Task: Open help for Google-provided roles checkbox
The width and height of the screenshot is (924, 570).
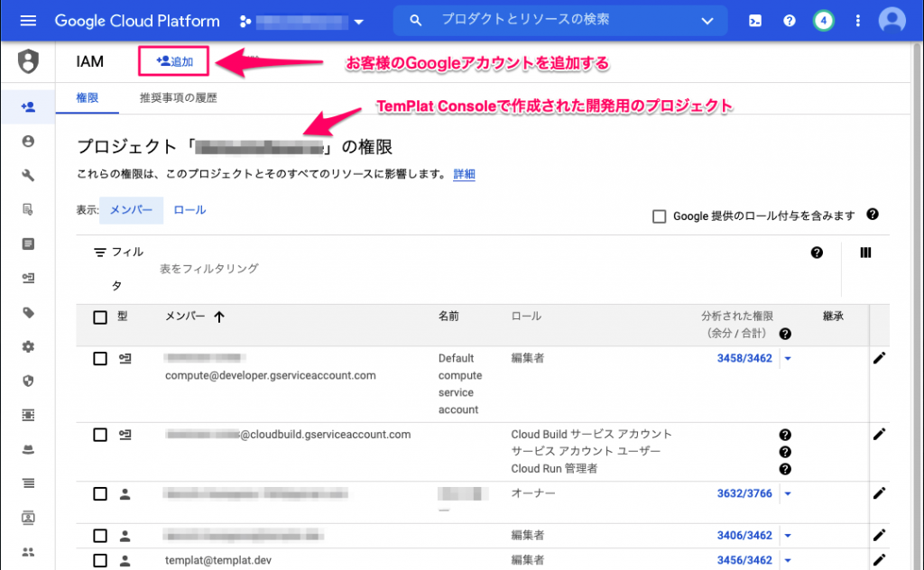Action: click(873, 215)
